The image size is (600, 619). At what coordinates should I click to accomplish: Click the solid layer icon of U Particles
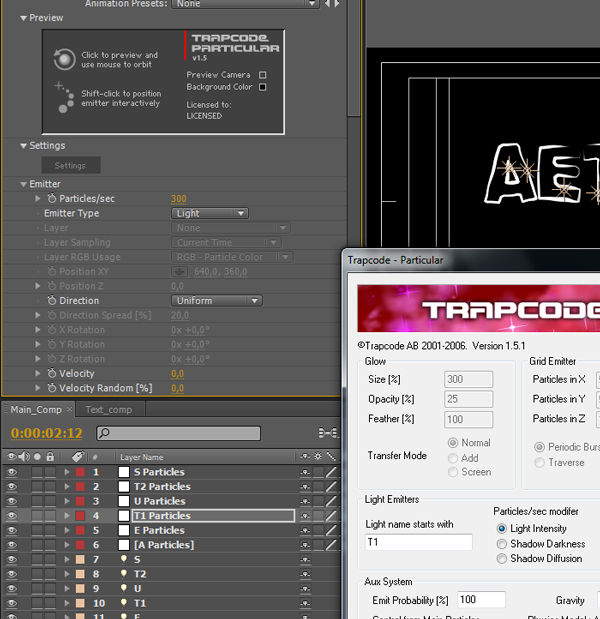tap(124, 501)
